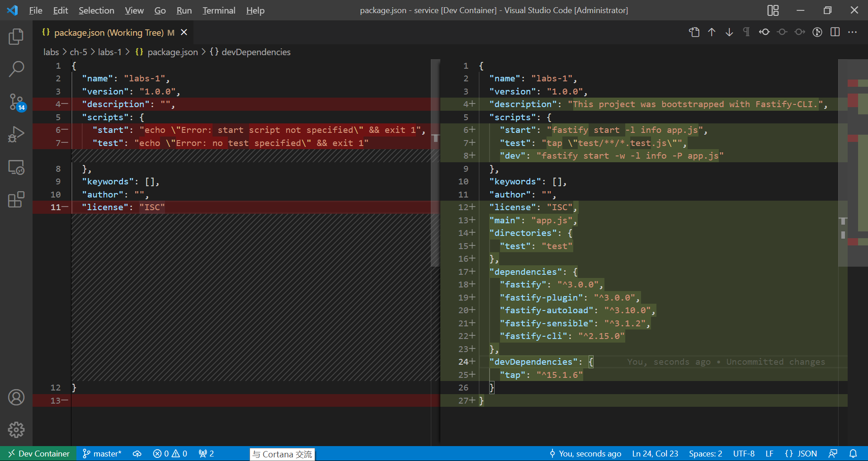Screen dimensions: 868x461
Task: Select package.json (Working Tree) tab
Action: [x=108, y=33]
